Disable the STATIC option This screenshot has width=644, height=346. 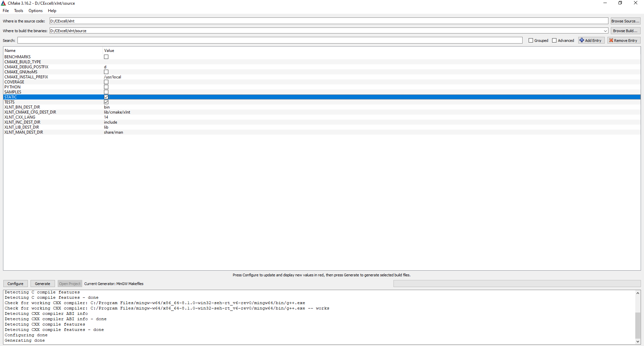point(106,97)
